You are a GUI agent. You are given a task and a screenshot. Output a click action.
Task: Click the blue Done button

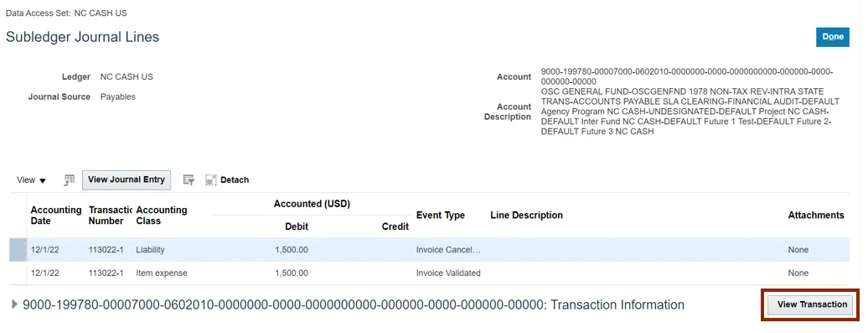pos(833,37)
